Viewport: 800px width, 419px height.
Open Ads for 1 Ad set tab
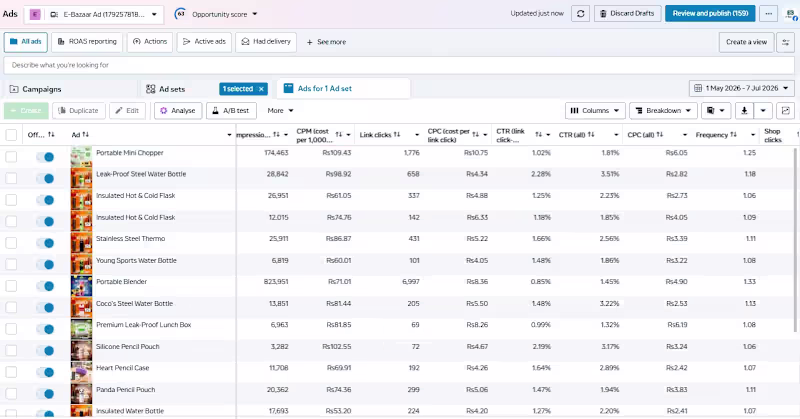click(343, 89)
